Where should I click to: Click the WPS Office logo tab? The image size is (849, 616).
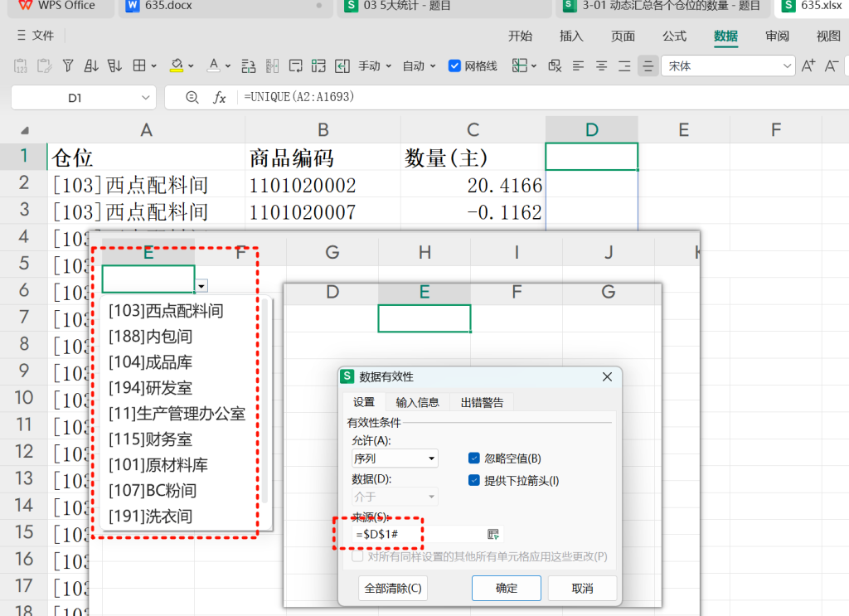[x=56, y=6]
